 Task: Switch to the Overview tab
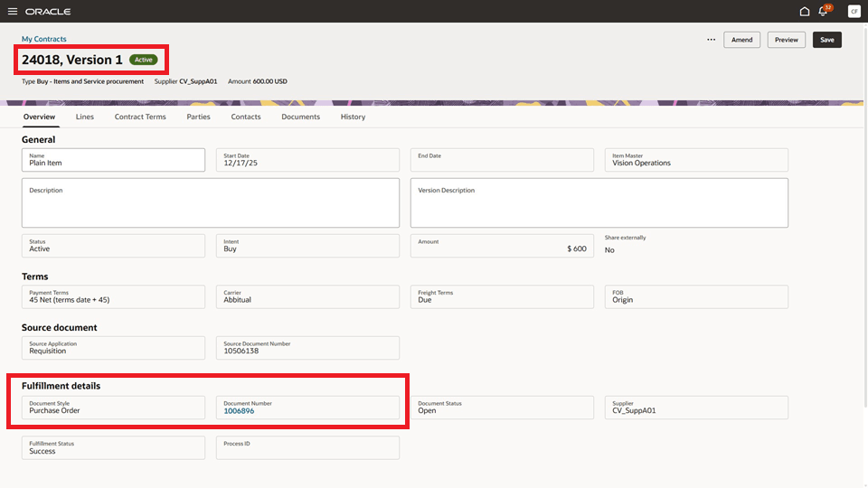pyautogui.click(x=39, y=117)
